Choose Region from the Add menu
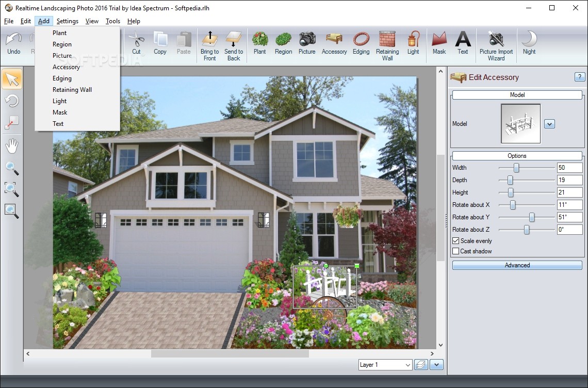 coord(77,44)
